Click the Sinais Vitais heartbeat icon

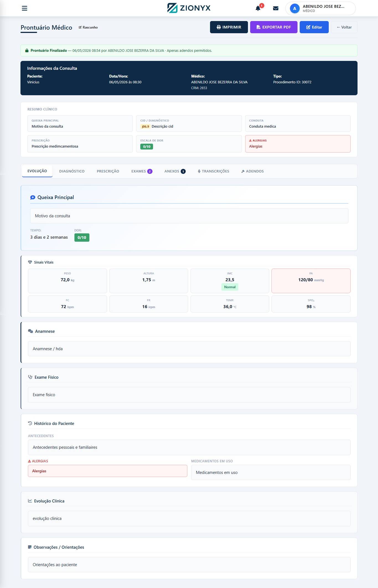(x=30, y=262)
